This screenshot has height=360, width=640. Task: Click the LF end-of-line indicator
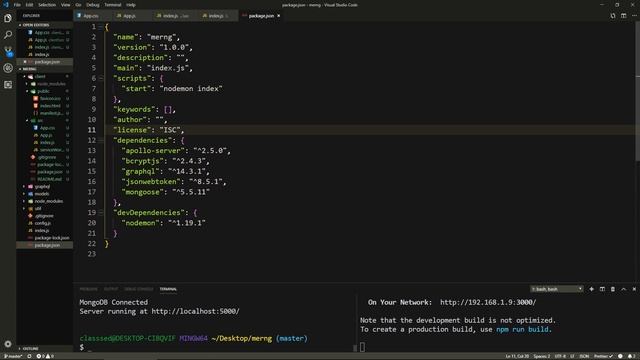point(572,356)
